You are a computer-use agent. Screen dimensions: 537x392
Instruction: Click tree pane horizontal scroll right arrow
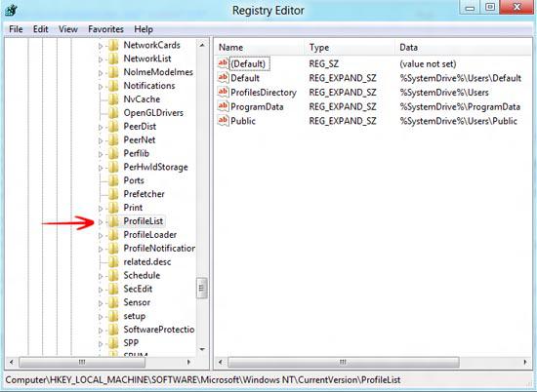[x=188, y=362]
